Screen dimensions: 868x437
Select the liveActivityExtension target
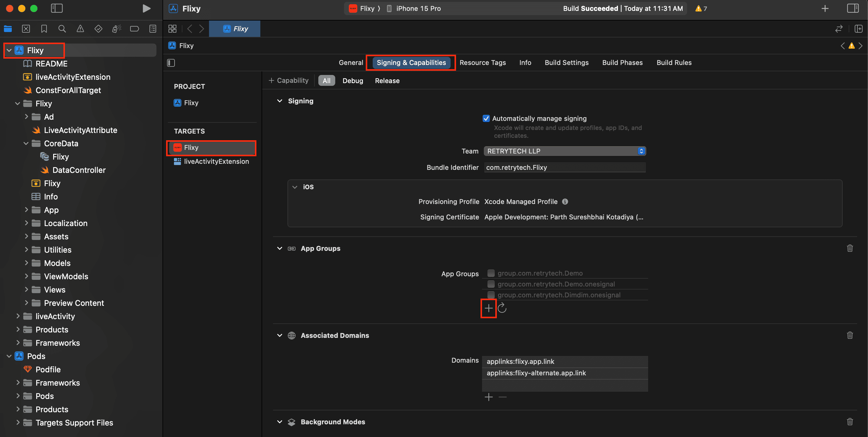click(216, 161)
